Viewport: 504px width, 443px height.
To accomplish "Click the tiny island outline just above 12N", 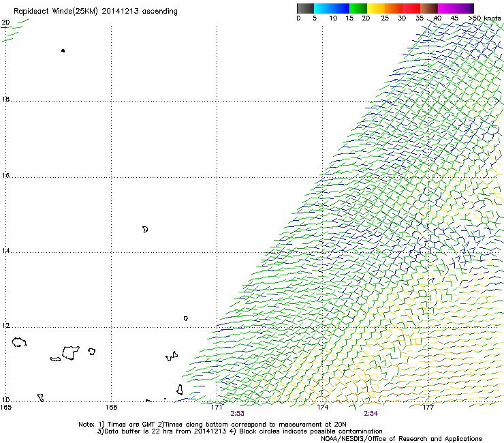I will tap(186, 318).
